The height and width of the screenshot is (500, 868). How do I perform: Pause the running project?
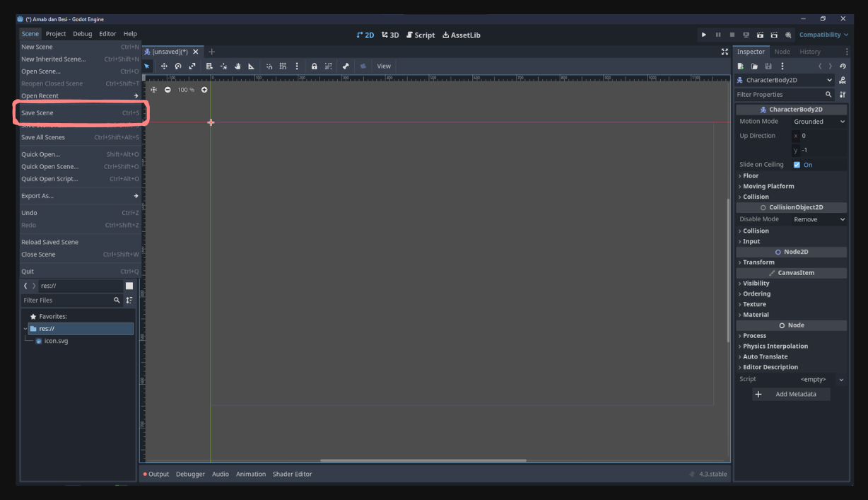[x=718, y=35]
